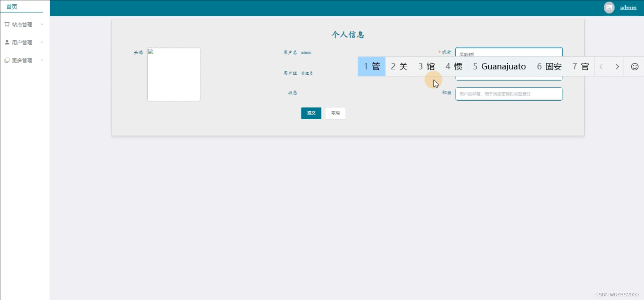Select IME candidate 7 官
This screenshot has width=644, height=300.
[581, 67]
